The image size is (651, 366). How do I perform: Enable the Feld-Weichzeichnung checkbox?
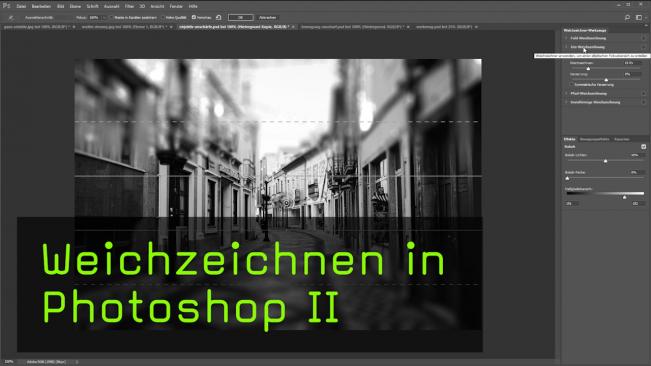(644, 38)
